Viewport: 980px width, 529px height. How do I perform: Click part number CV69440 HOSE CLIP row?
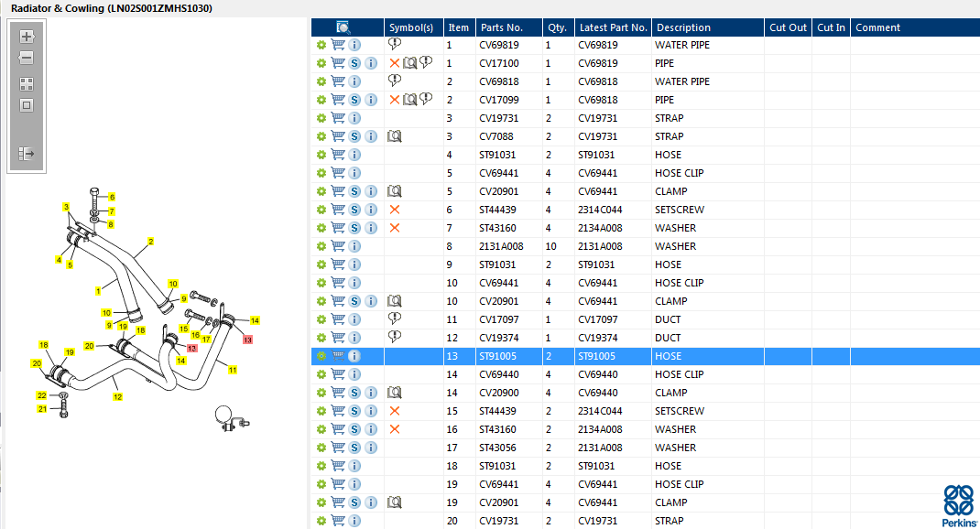click(498, 374)
